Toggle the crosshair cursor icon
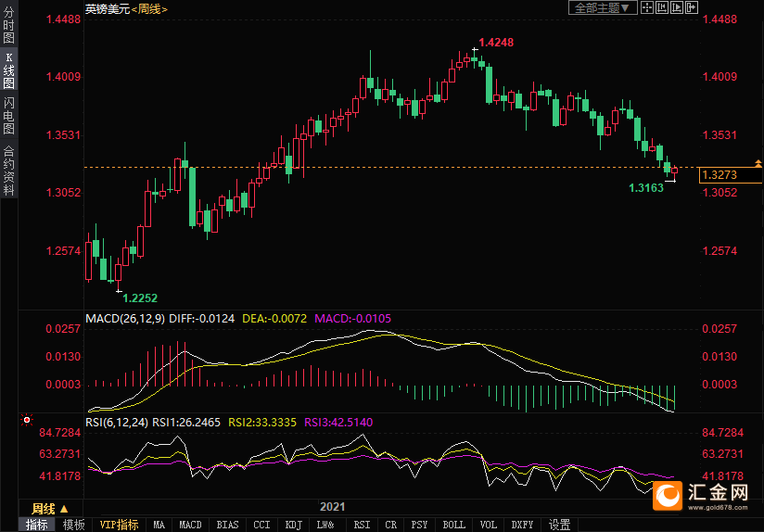This screenshot has width=764, height=532. pyautogui.click(x=647, y=7)
